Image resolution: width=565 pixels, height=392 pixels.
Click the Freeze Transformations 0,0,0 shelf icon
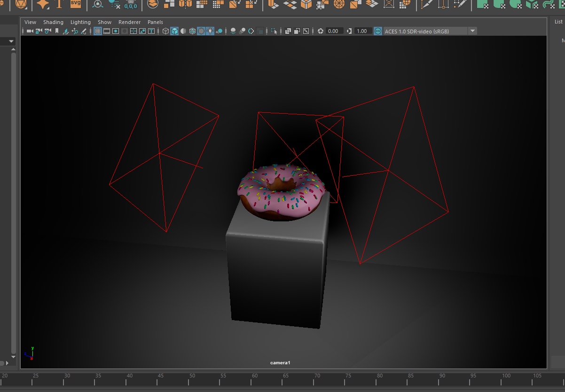click(131, 4)
